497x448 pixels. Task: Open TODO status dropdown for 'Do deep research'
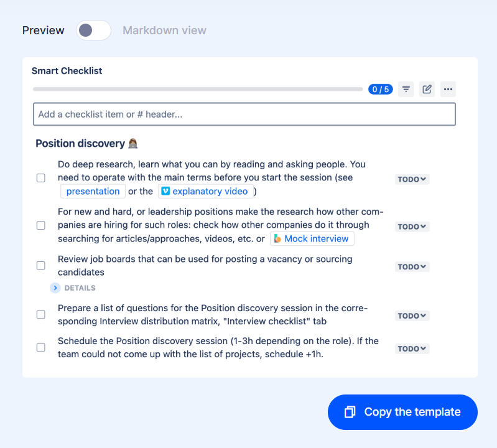[x=412, y=180]
